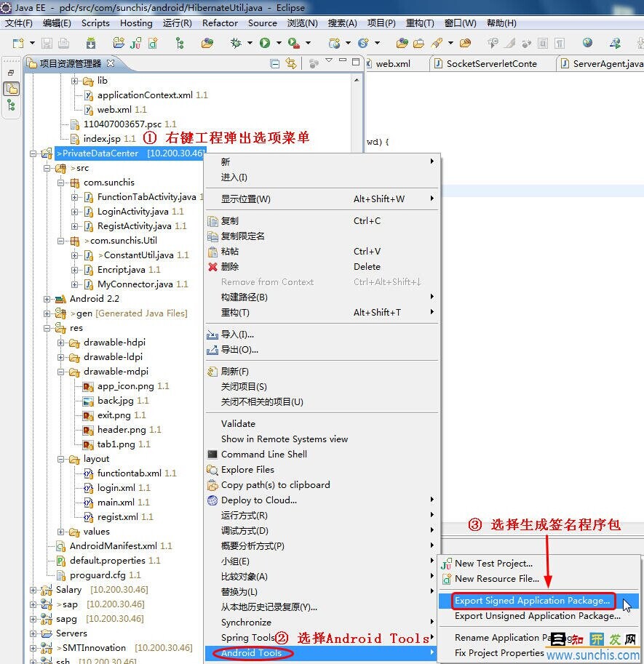The width and height of the screenshot is (644, 664).
Task: Switch to the web.xml editor tab
Action: pos(392,63)
